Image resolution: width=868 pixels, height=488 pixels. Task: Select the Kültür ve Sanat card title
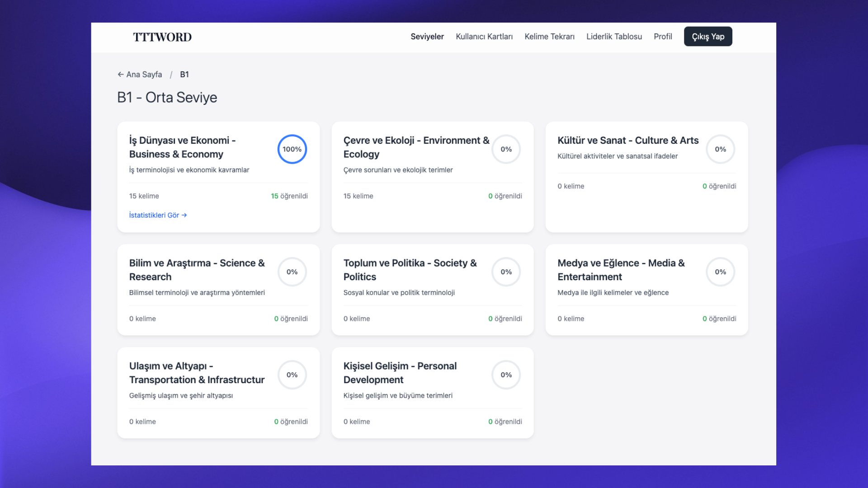click(x=627, y=141)
